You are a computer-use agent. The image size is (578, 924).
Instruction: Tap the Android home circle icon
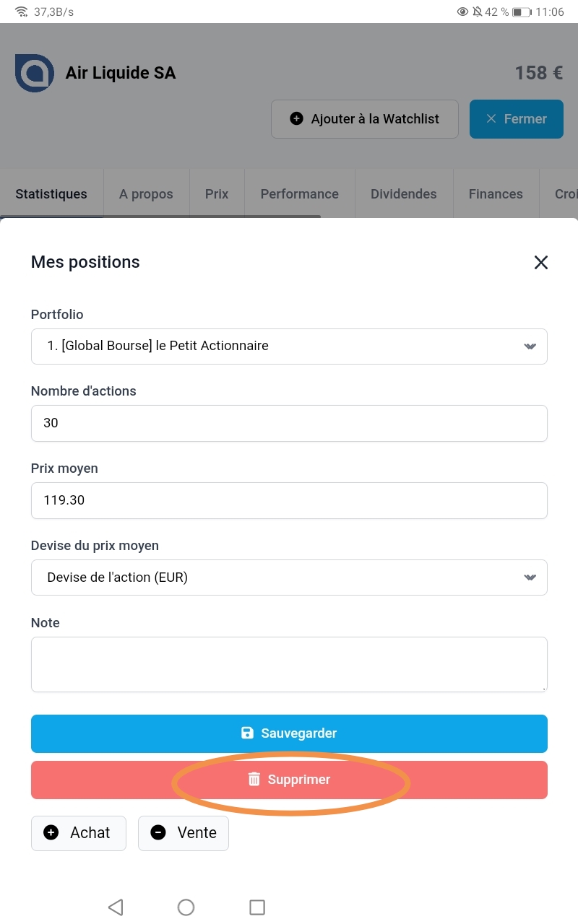(x=186, y=907)
